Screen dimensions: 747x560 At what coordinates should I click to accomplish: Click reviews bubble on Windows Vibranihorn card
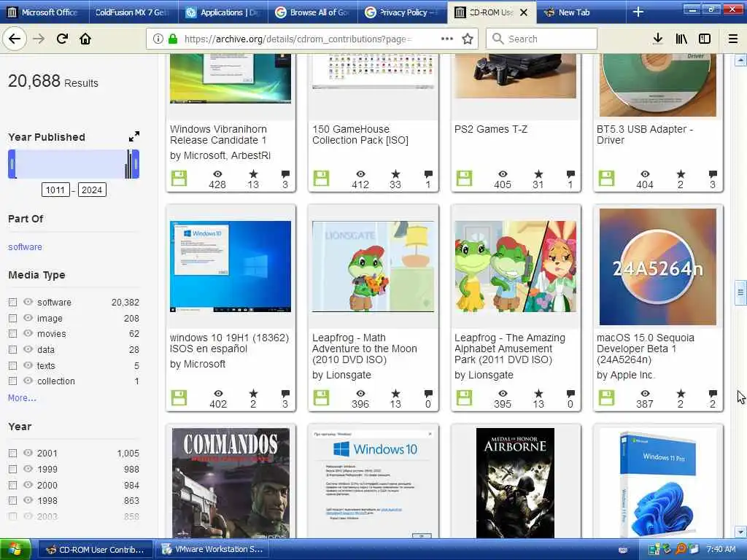[x=285, y=174]
